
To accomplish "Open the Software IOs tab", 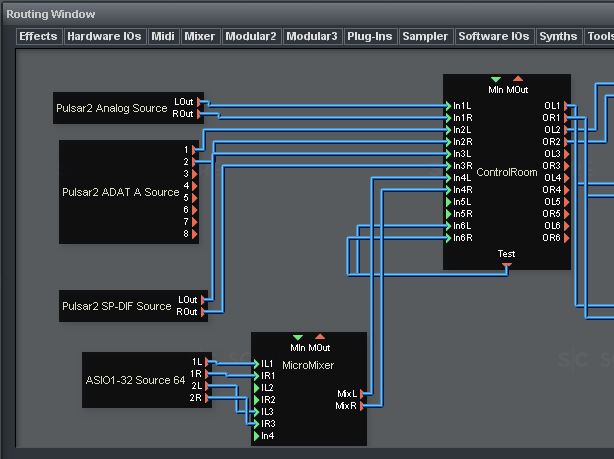I will [493, 36].
